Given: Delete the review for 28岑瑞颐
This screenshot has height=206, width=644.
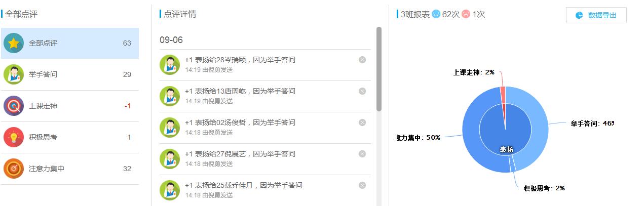Looking at the screenshot, I should coord(362,60).
